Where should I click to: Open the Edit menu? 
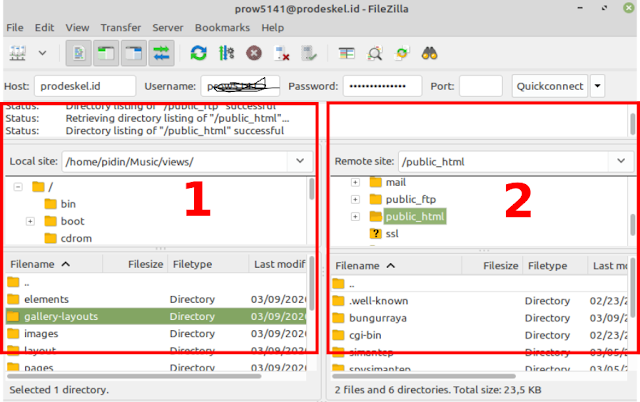[44, 27]
